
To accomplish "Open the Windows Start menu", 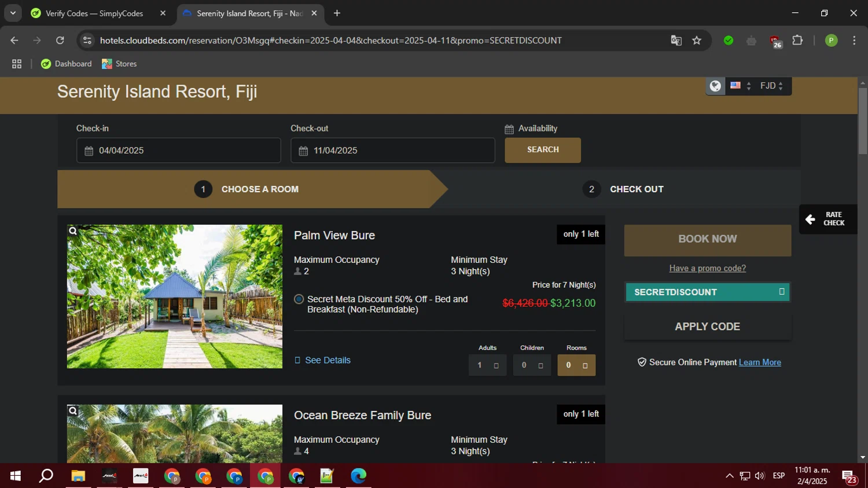I will [x=16, y=476].
